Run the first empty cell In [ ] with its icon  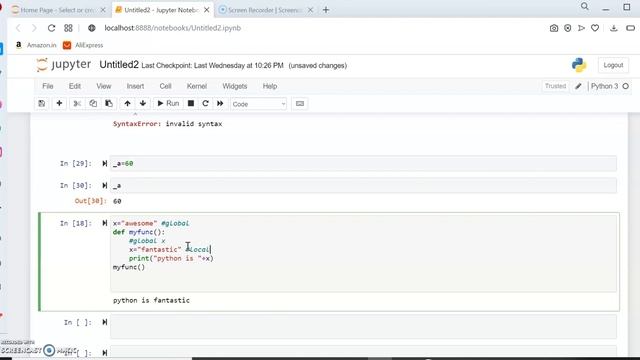pyautogui.click(x=105, y=322)
